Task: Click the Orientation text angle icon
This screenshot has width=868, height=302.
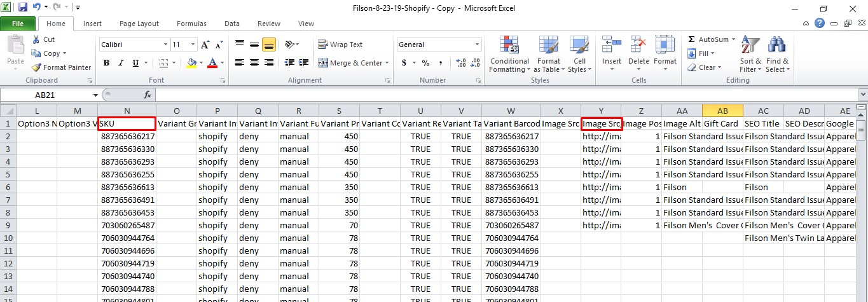Action: (x=289, y=45)
